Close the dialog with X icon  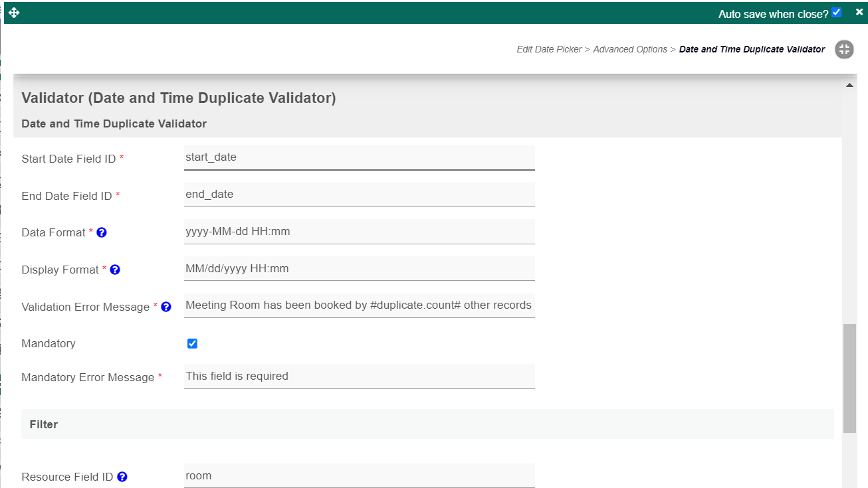point(859,12)
